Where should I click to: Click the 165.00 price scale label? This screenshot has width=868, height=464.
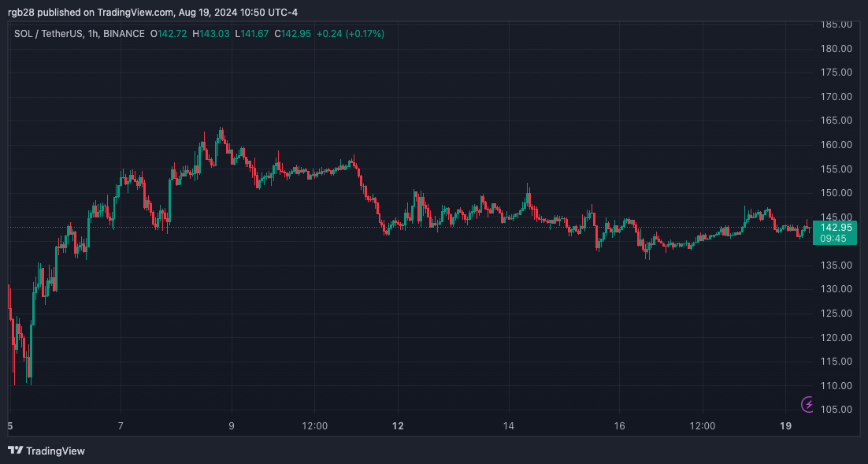click(x=836, y=121)
